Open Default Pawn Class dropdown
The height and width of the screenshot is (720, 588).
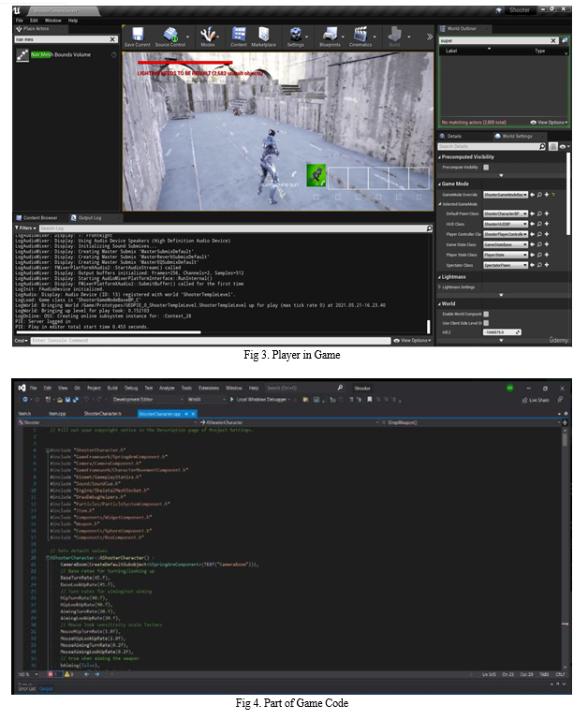point(506,213)
